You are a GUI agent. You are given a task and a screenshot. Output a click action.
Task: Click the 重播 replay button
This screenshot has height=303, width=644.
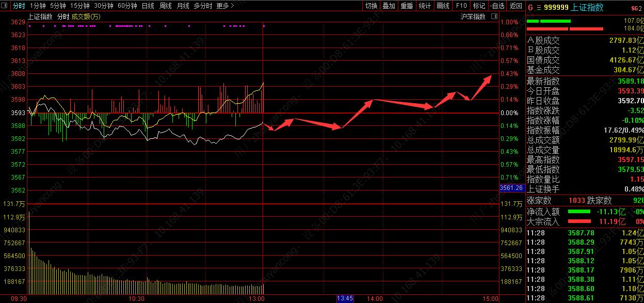click(x=407, y=6)
